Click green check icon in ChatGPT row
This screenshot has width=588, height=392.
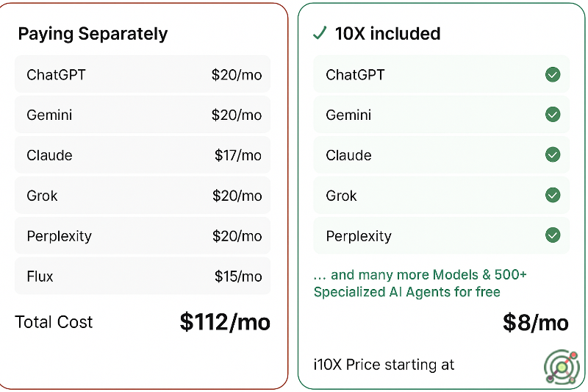553,74
